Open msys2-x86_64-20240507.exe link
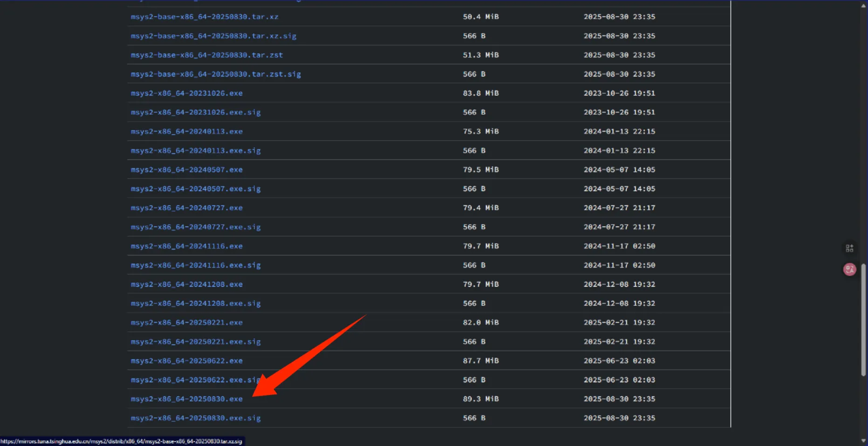 click(x=186, y=170)
